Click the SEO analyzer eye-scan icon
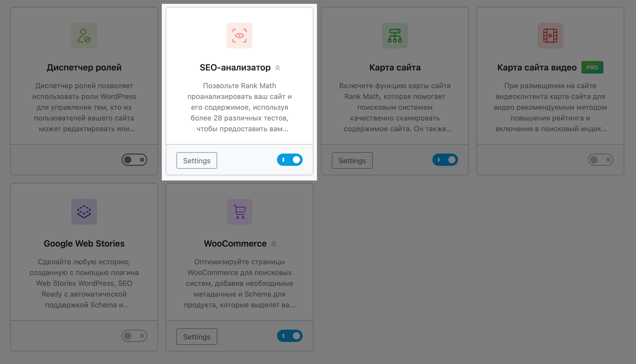This screenshot has height=364, width=636. pos(240,36)
